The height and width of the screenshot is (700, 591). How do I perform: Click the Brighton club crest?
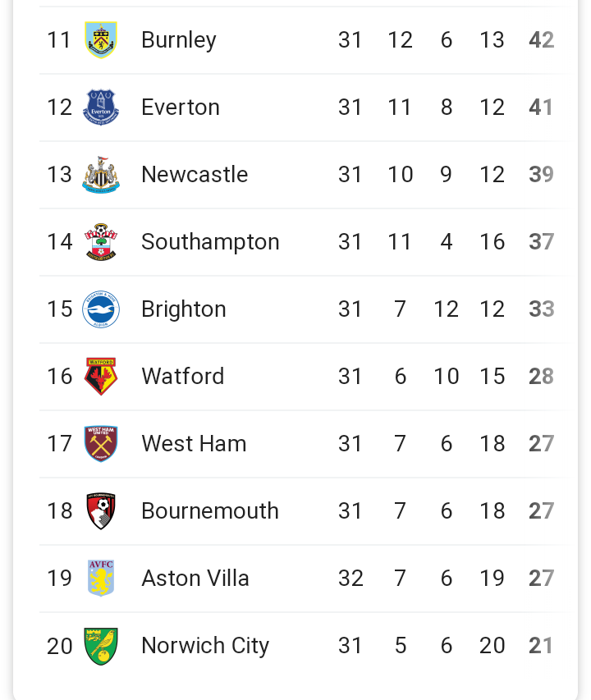pyautogui.click(x=101, y=309)
